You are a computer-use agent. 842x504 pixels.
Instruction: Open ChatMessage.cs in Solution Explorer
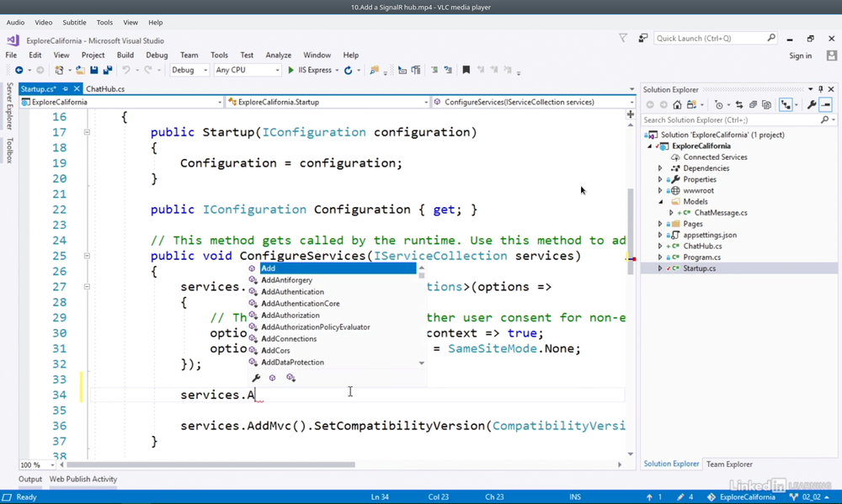pos(721,213)
